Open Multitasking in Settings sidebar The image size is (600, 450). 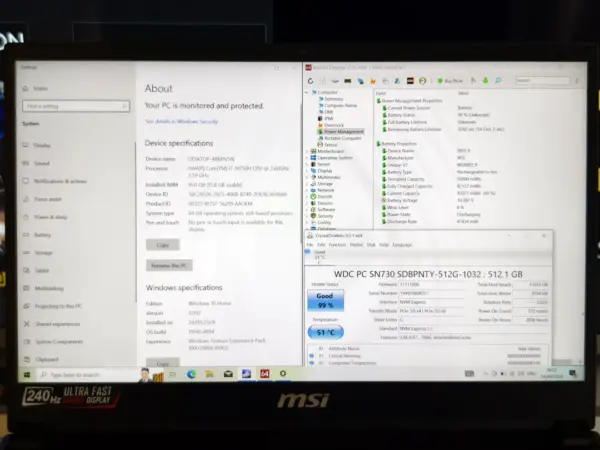coord(43,289)
